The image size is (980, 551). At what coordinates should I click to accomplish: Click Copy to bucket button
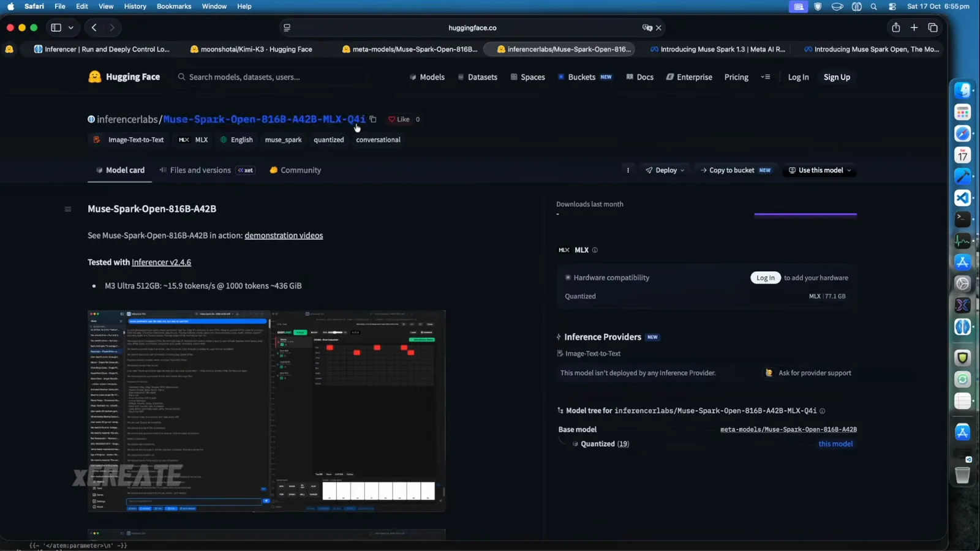735,170
